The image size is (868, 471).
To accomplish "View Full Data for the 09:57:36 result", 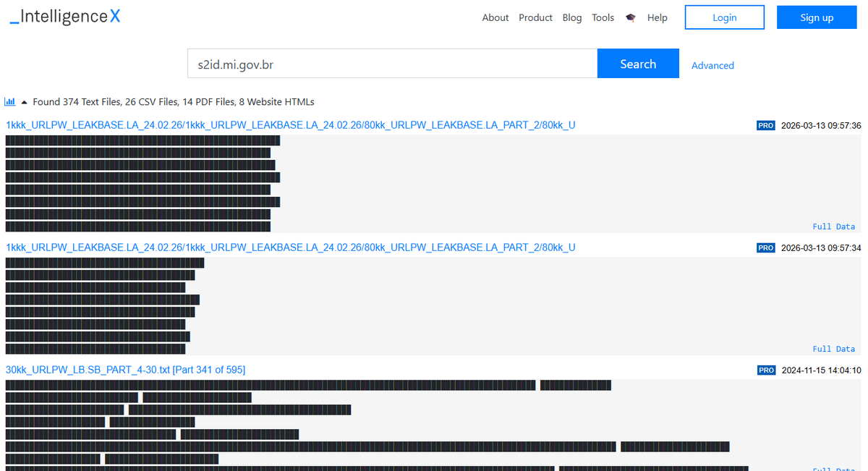I will point(834,226).
